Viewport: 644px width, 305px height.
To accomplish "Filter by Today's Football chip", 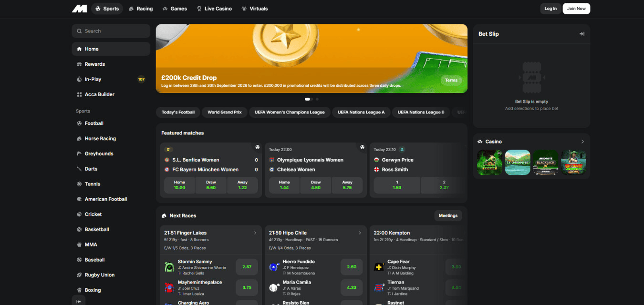I will pos(178,112).
